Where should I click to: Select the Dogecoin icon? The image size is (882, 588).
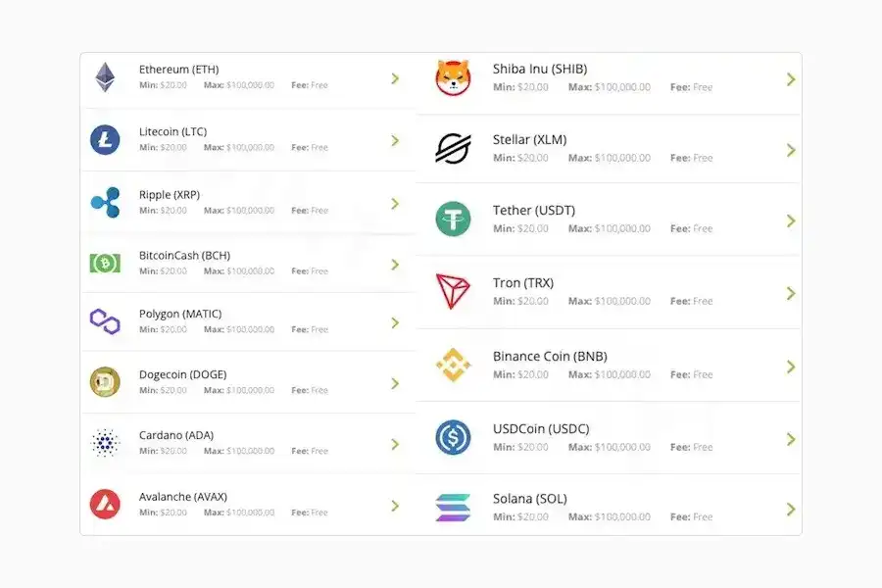point(105,382)
